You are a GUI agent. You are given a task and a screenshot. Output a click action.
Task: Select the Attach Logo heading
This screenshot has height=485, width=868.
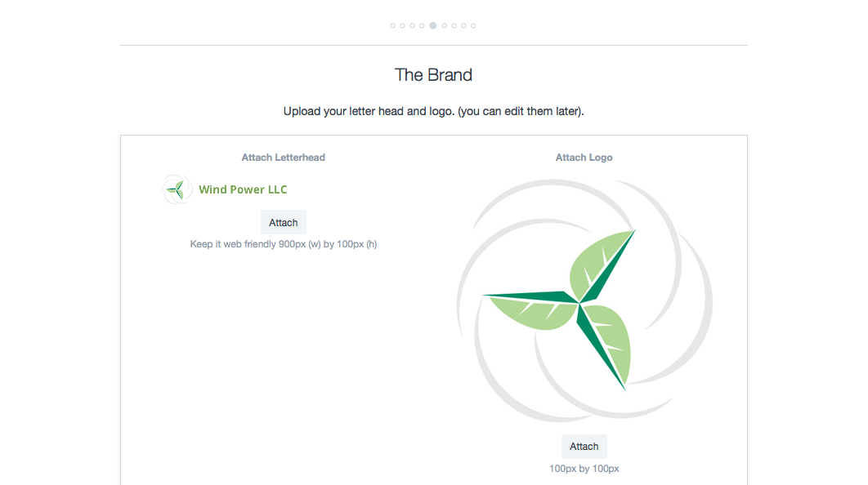coord(584,158)
